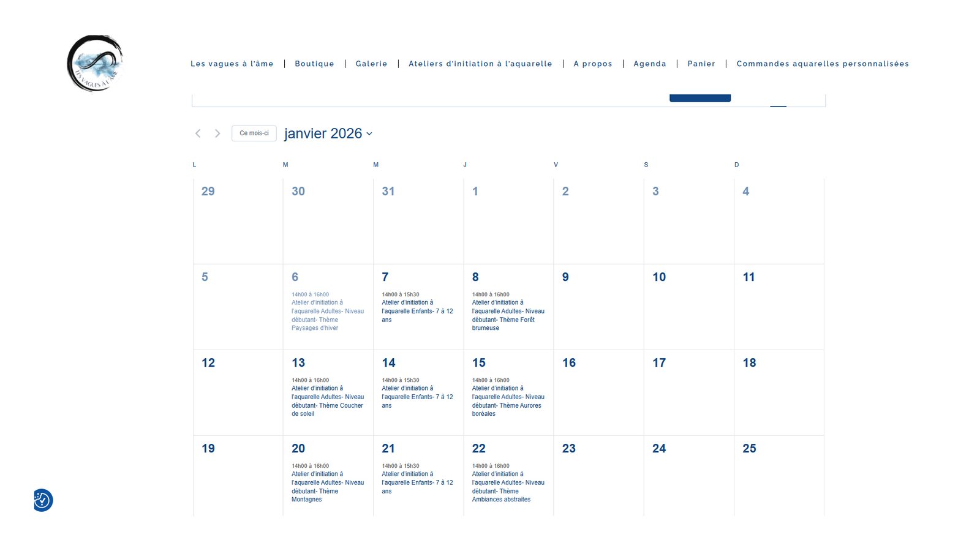Open the Montagnes workshop on January 20
This screenshot has width=980, height=551.
click(x=327, y=487)
